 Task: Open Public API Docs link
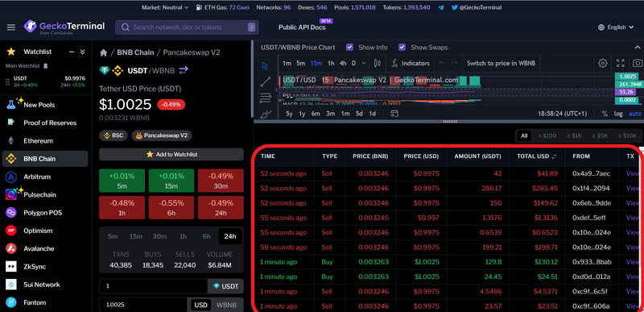302,27
